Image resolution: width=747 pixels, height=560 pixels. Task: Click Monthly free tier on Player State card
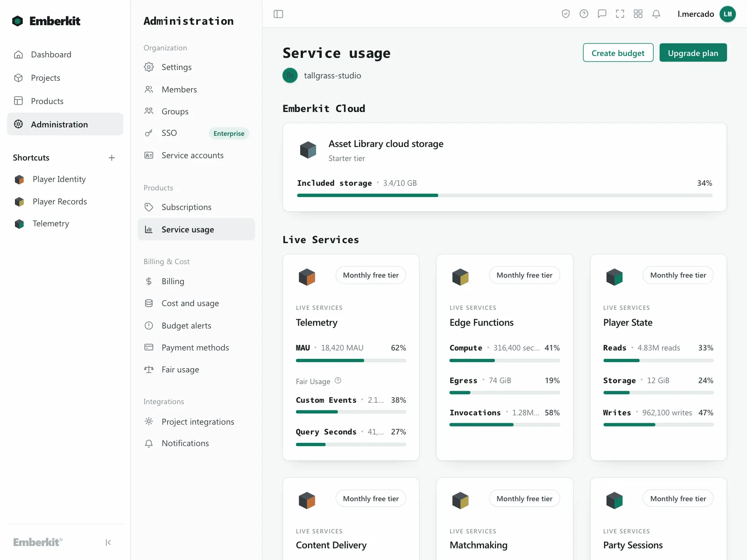(x=678, y=275)
